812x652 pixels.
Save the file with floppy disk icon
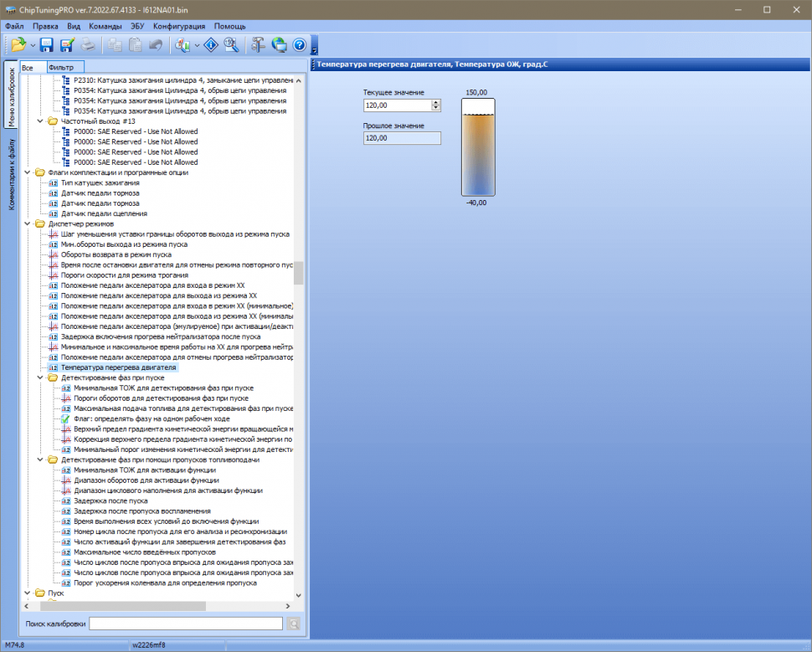click(x=47, y=44)
